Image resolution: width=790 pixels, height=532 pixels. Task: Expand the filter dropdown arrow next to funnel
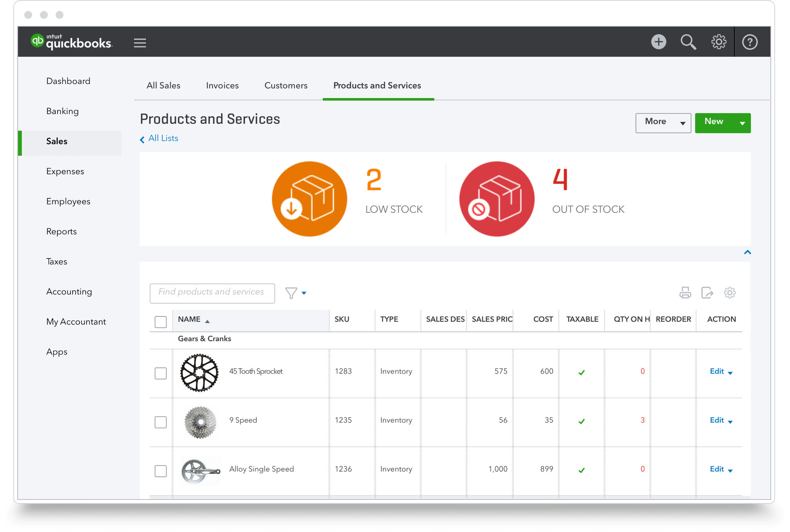click(x=304, y=293)
